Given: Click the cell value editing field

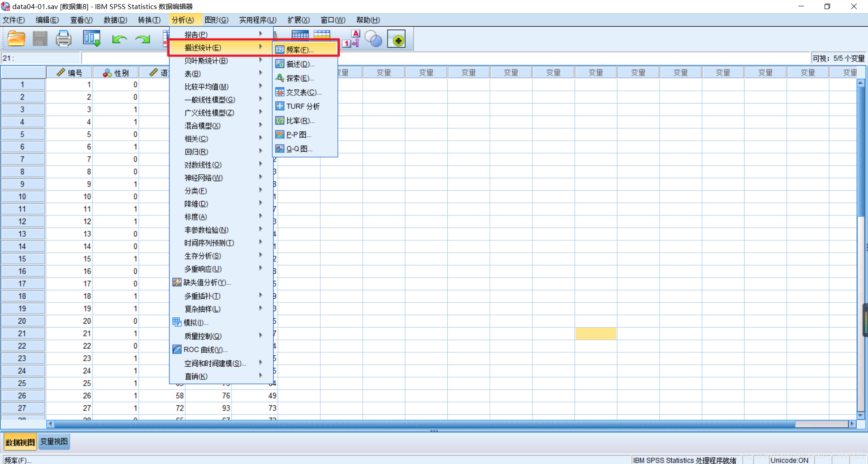Looking at the screenshot, I should point(446,58).
